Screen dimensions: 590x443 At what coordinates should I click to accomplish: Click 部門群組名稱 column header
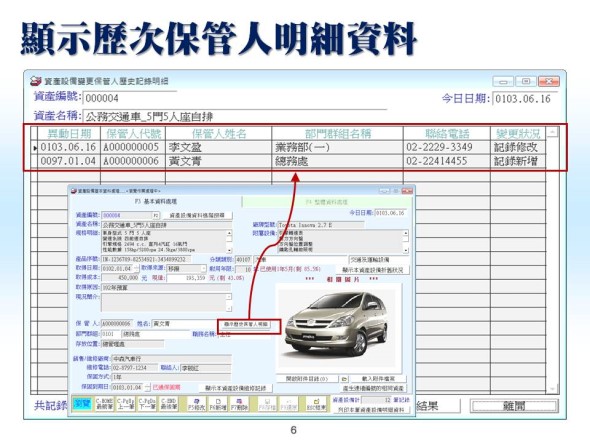coord(338,134)
